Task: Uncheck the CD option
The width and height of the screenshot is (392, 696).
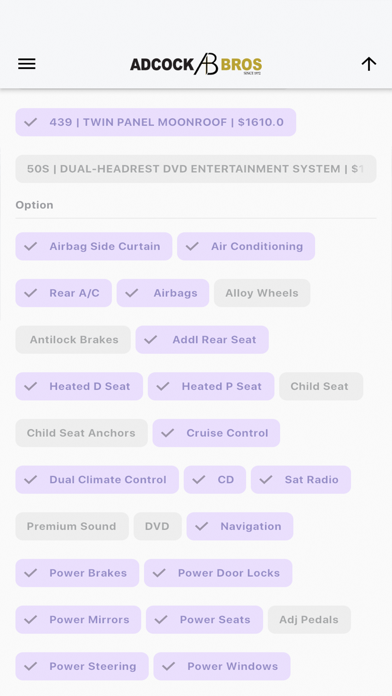Action: (215, 479)
